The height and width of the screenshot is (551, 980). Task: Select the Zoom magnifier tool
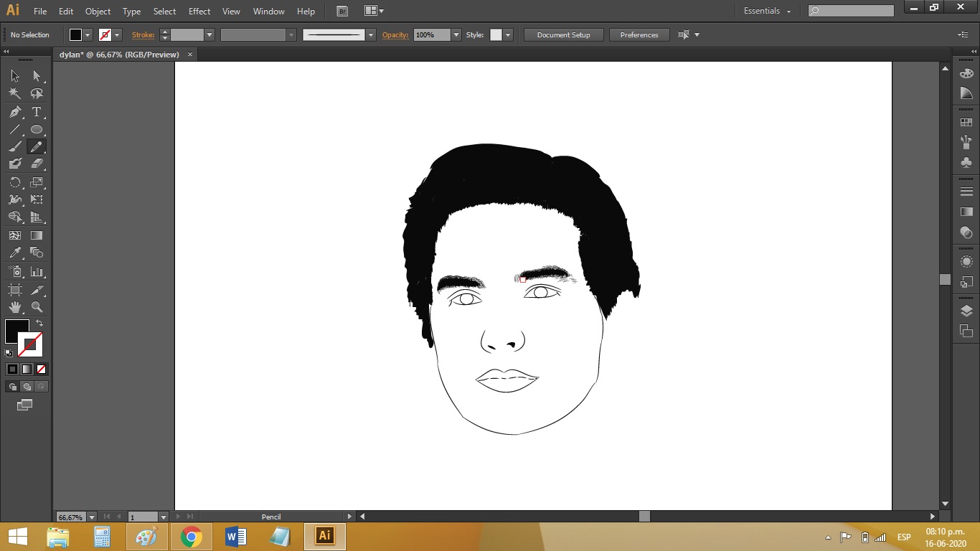(x=37, y=307)
